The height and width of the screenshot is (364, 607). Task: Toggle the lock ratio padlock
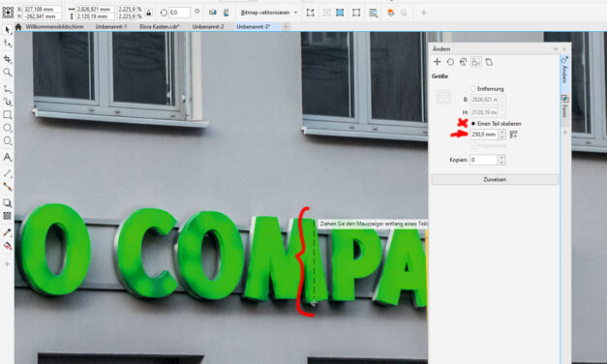149,13
